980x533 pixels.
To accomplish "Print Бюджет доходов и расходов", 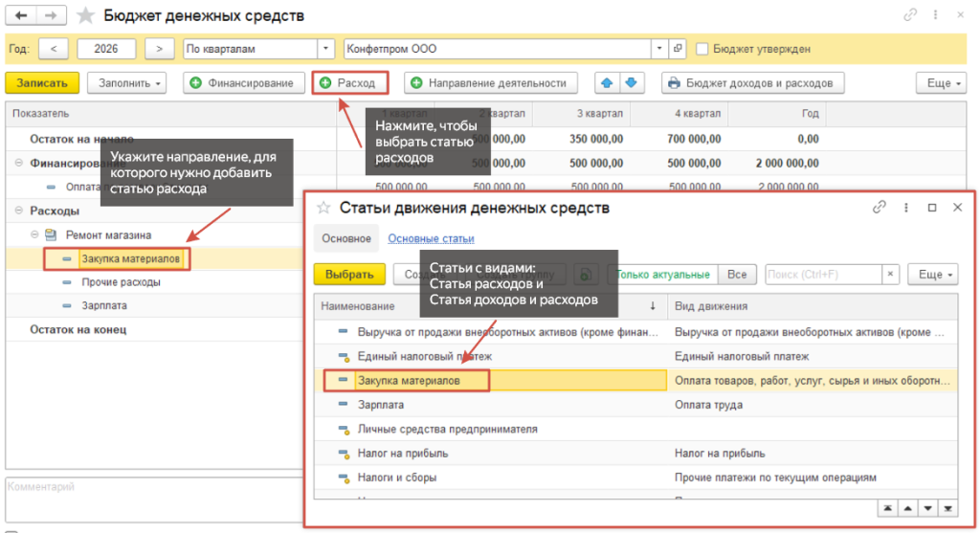I will [x=752, y=83].
